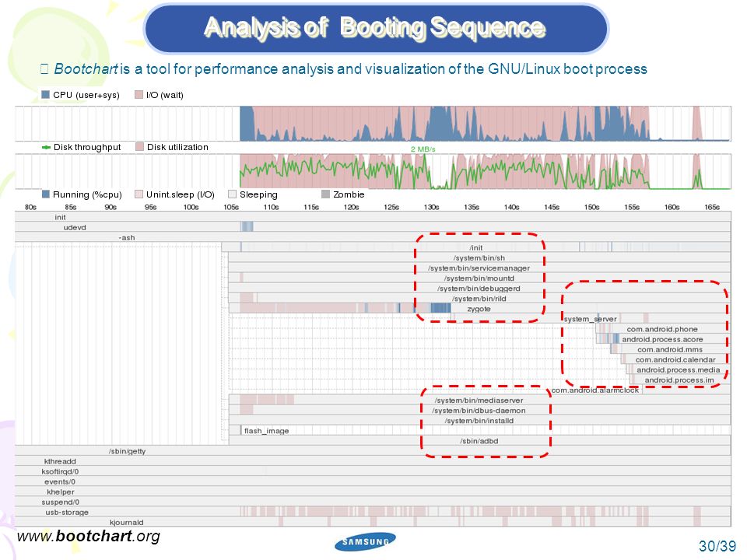Image resolution: width=747 pixels, height=560 pixels.
Task: Select the -ash process label
Action: pos(127,238)
